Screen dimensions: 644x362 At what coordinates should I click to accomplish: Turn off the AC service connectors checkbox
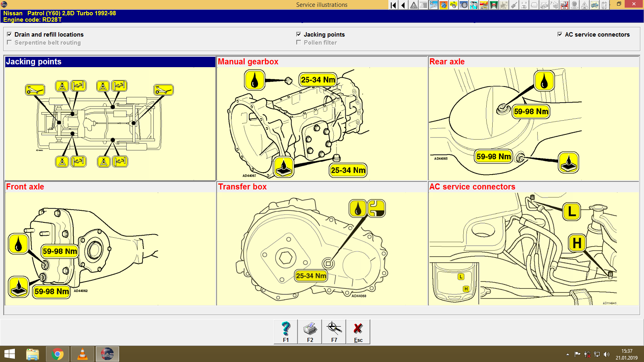pyautogui.click(x=559, y=34)
